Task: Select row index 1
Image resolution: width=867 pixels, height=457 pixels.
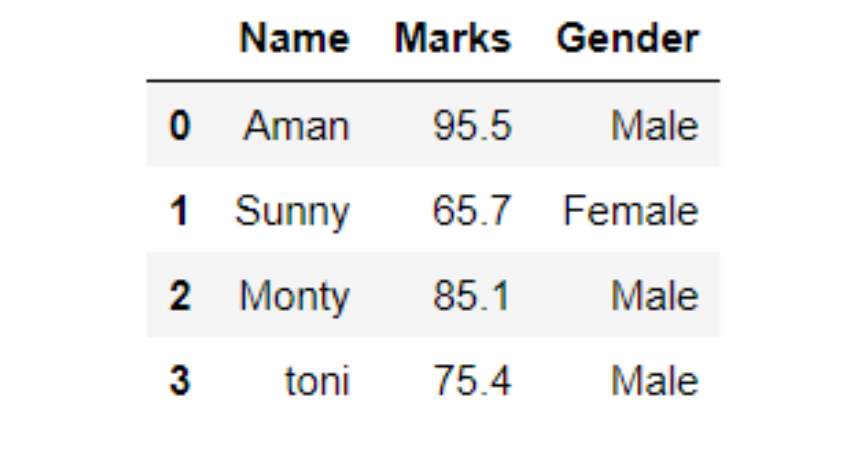Action: [179, 211]
